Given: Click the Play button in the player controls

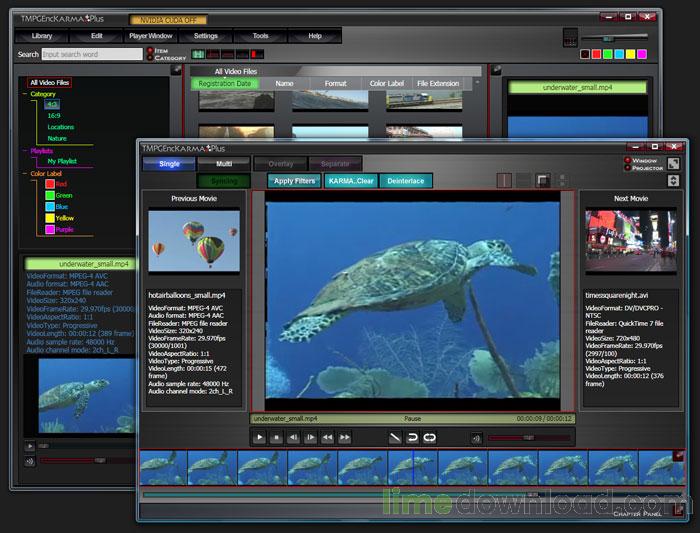Looking at the screenshot, I should [x=259, y=437].
